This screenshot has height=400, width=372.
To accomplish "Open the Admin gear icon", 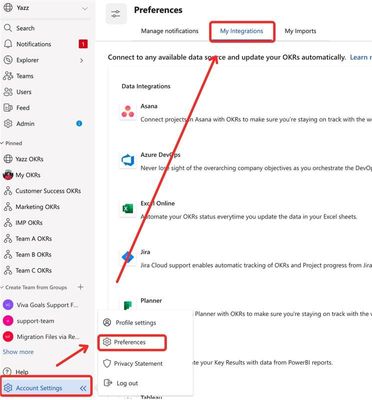I will [8, 124].
